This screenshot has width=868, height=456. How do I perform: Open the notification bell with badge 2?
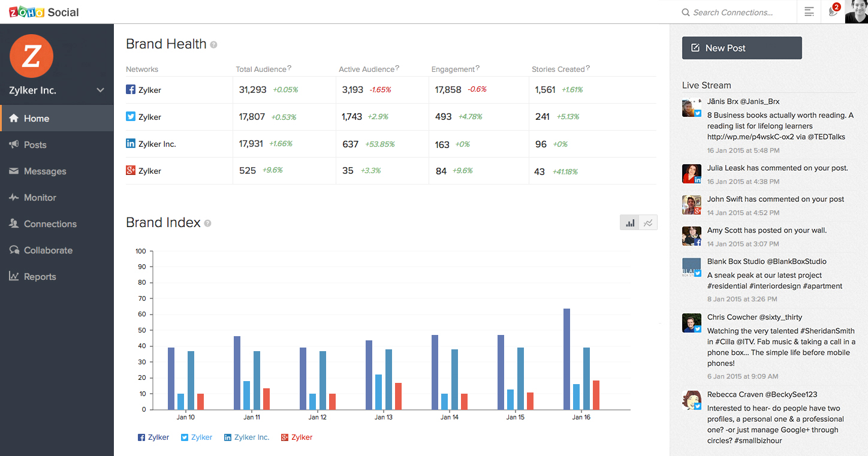833,12
